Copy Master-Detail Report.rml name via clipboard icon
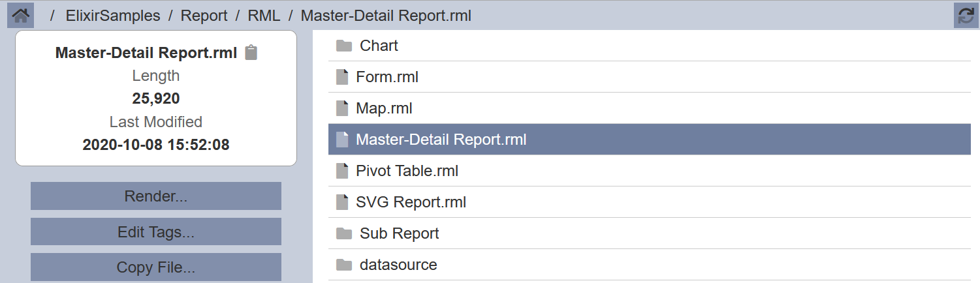This screenshot has width=980, height=283. [251, 53]
